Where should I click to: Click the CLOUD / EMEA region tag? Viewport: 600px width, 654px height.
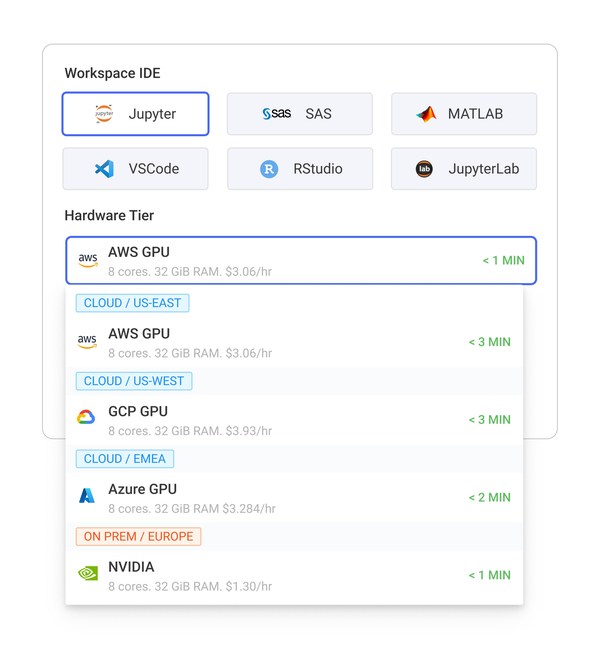coord(125,459)
